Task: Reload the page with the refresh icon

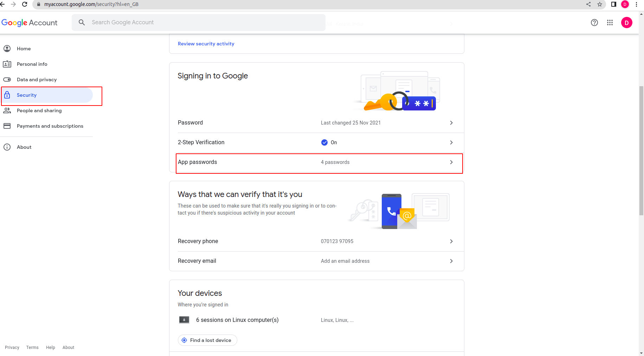Action: [25, 4]
